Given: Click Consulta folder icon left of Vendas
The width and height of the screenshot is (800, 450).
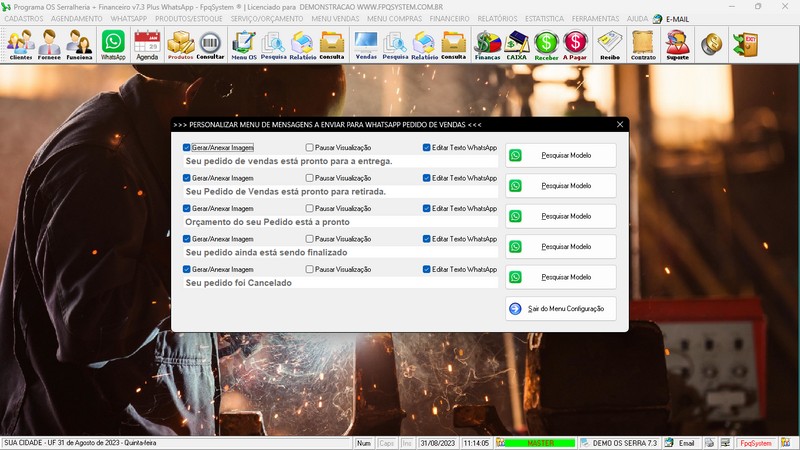Looking at the screenshot, I should click(332, 45).
